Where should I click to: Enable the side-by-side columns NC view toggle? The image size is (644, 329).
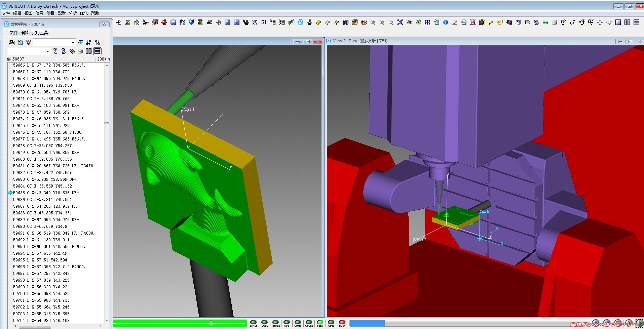[89, 51]
